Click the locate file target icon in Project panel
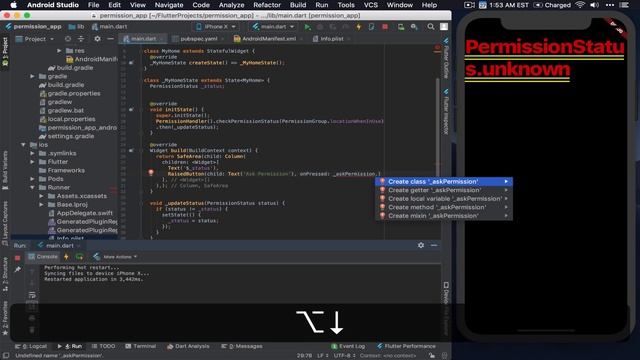Image resolution: width=640 pixels, height=360 pixels. pyautogui.click(x=68, y=39)
